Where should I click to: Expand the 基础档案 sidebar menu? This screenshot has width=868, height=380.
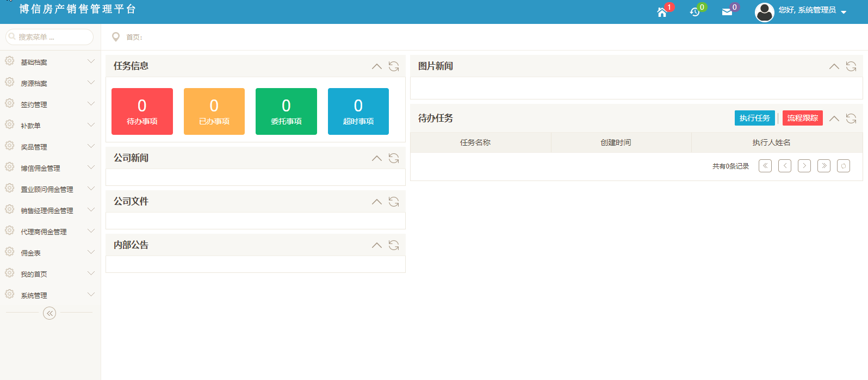49,62
